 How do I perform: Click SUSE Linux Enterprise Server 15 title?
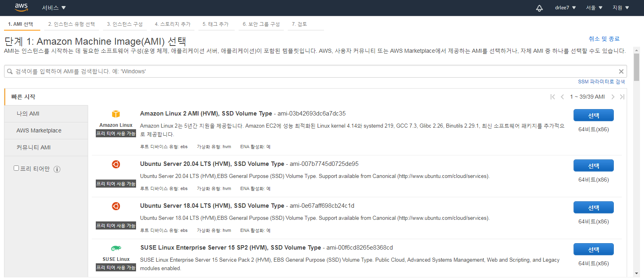231,248
